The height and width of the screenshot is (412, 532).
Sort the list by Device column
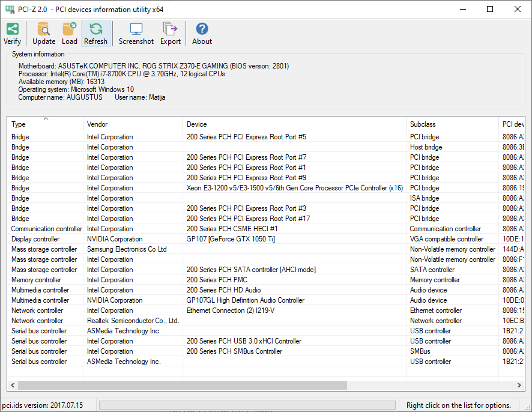[294, 124]
